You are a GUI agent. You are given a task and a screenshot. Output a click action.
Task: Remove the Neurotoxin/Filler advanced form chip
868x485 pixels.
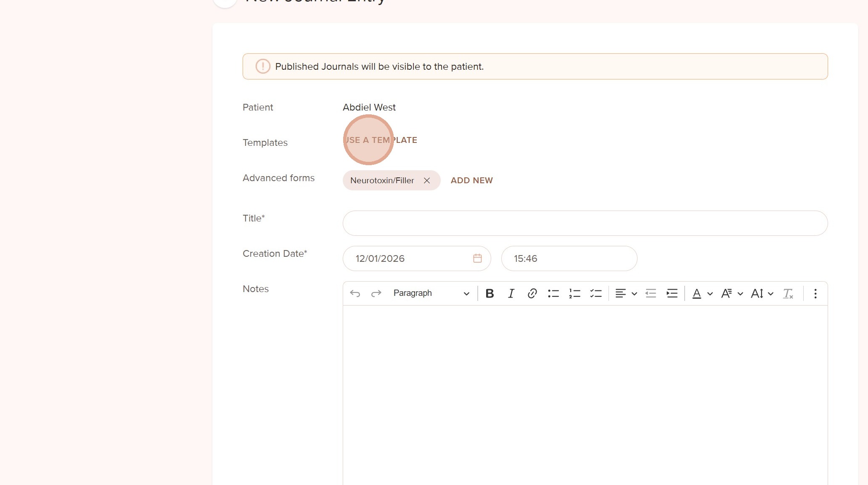pyautogui.click(x=427, y=180)
